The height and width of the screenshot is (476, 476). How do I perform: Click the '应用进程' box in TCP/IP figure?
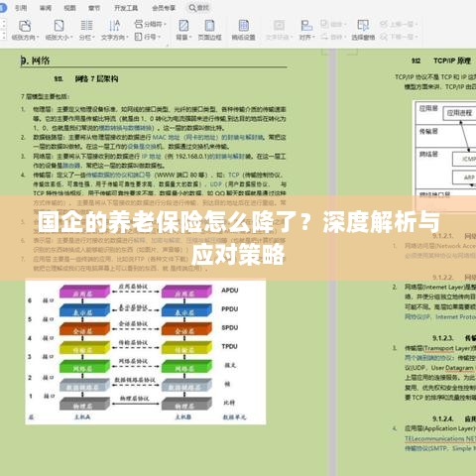point(459,113)
